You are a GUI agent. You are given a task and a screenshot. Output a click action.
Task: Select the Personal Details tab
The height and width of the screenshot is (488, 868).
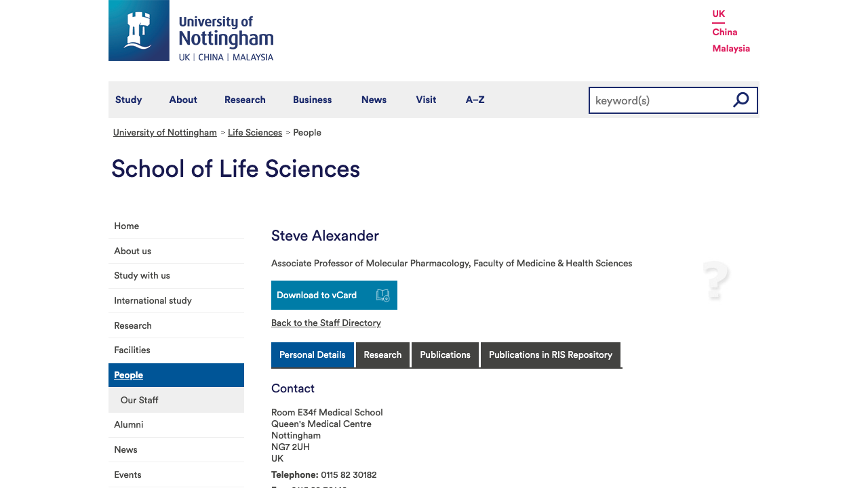click(x=312, y=355)
